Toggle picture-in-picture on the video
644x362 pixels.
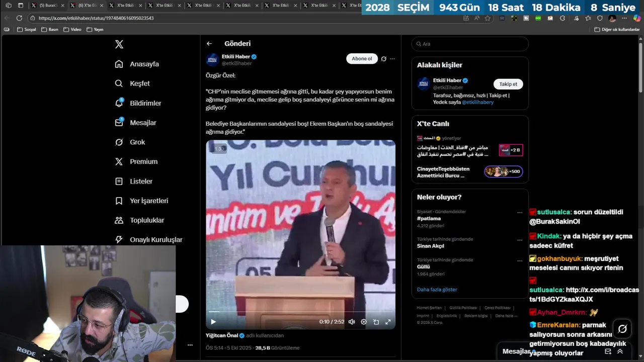coord(376,322)
